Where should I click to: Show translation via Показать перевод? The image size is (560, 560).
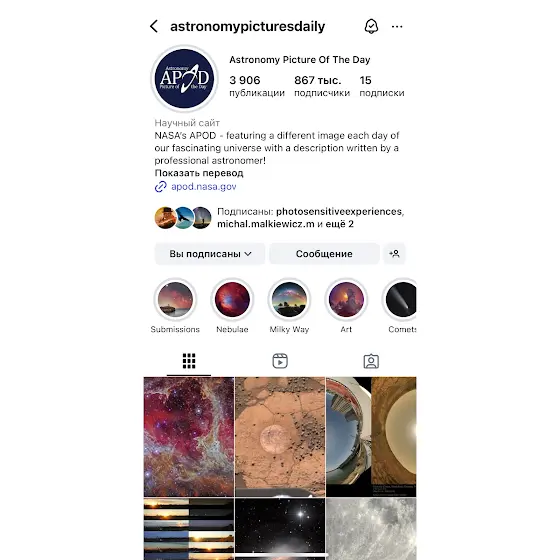[x=199, y=173]
